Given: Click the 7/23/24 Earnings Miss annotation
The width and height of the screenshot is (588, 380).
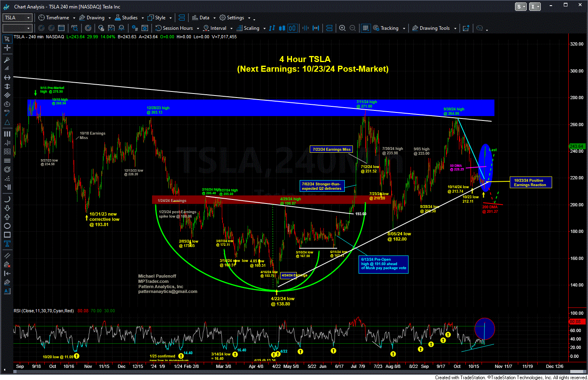Looking at the screenshot, I should (332, 149).
